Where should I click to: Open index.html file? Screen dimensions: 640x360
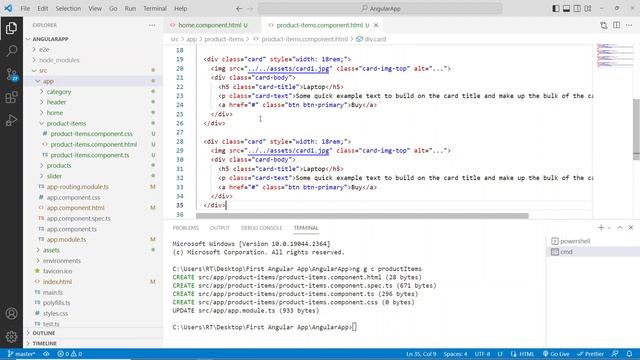coord(93,282)
